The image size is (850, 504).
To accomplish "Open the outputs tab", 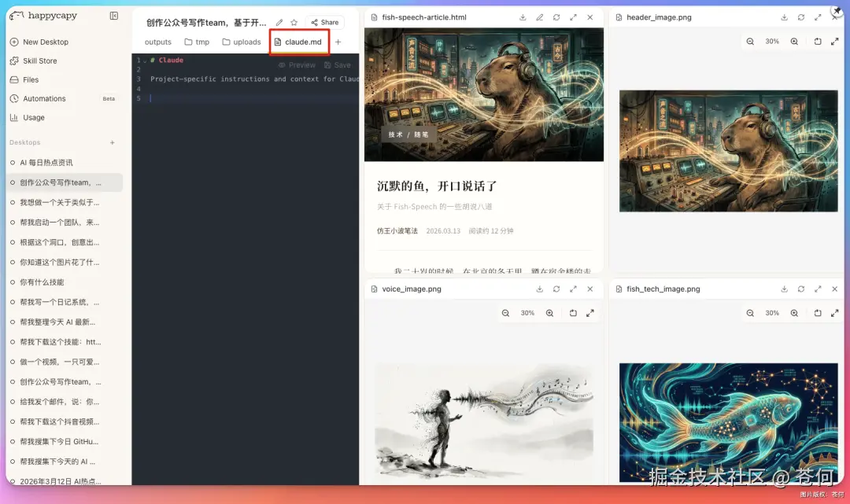I will pos(157,42).
